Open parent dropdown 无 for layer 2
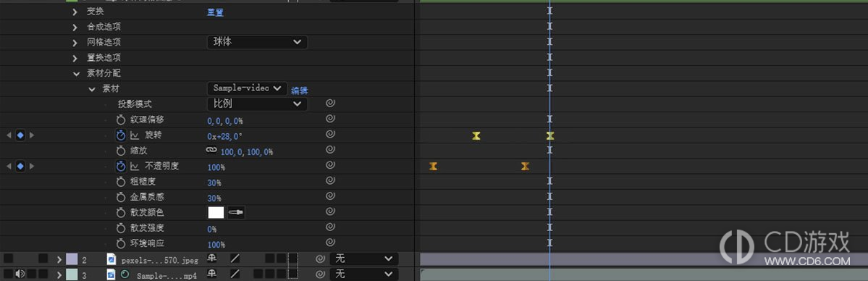Viewport: 868px width, 281px height. [363, 259]
